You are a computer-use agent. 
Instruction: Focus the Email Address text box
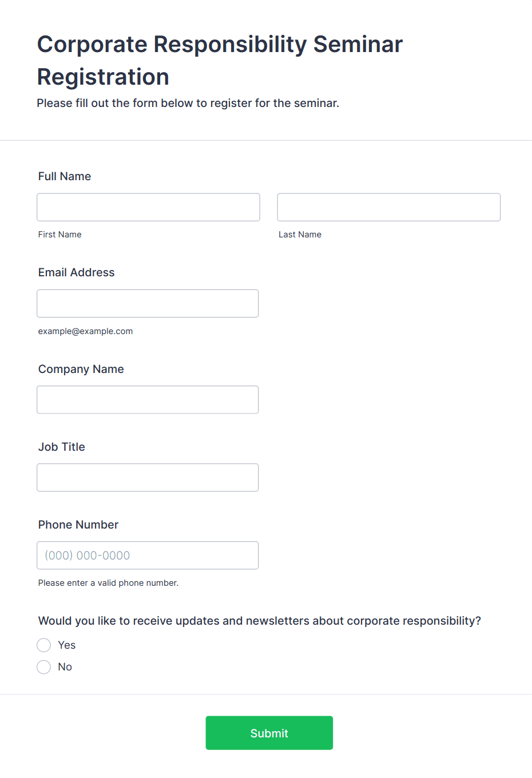[x=148, y=303]
